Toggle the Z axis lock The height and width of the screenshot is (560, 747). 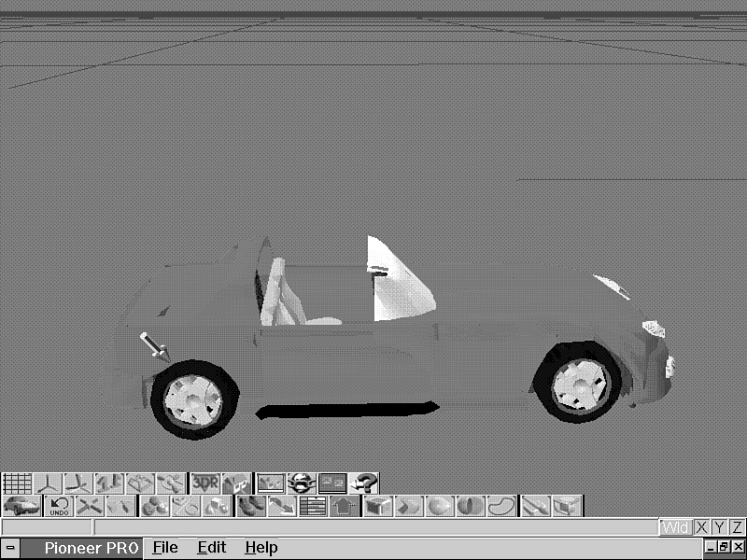click(738, 528)
